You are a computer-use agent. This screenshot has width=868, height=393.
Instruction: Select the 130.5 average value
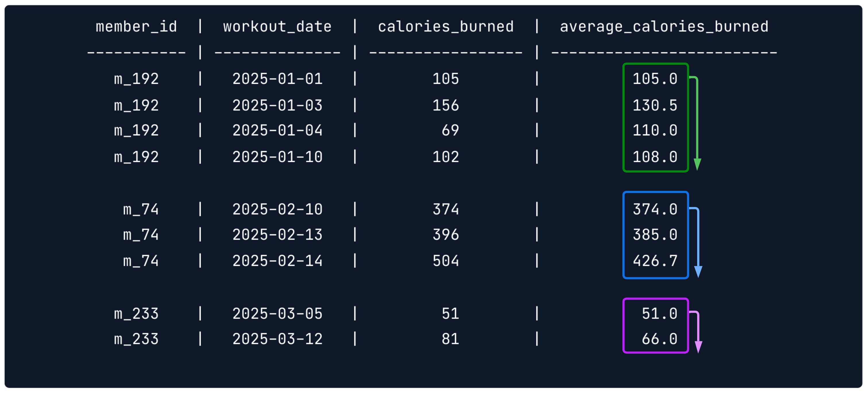coord(655,105)
